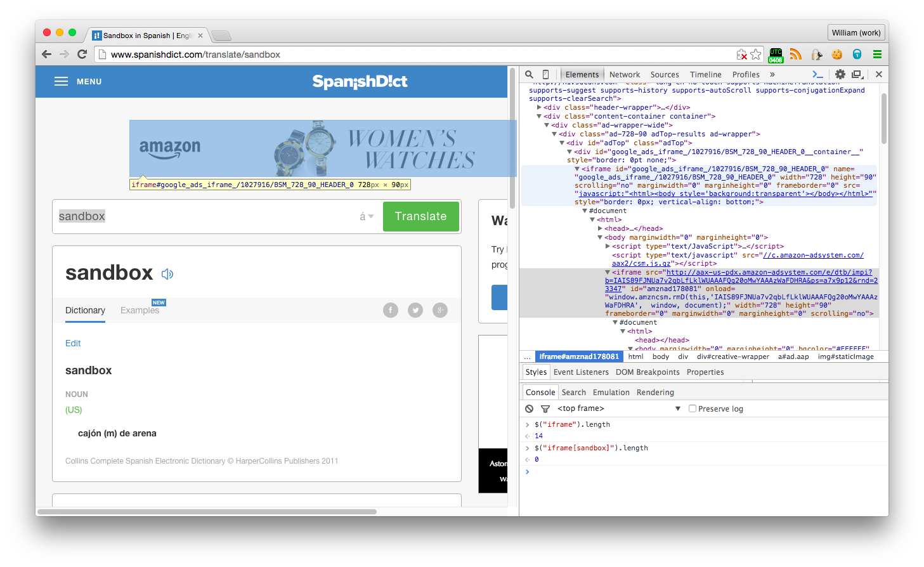Open Event Listeners pane tab
Viewport: 924px width, 567px height.
point(581,372)
